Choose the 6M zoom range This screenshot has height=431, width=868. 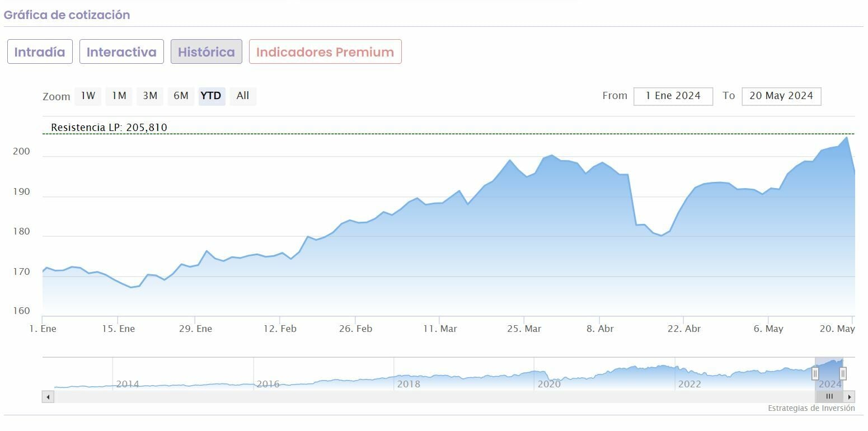(181, 96)
